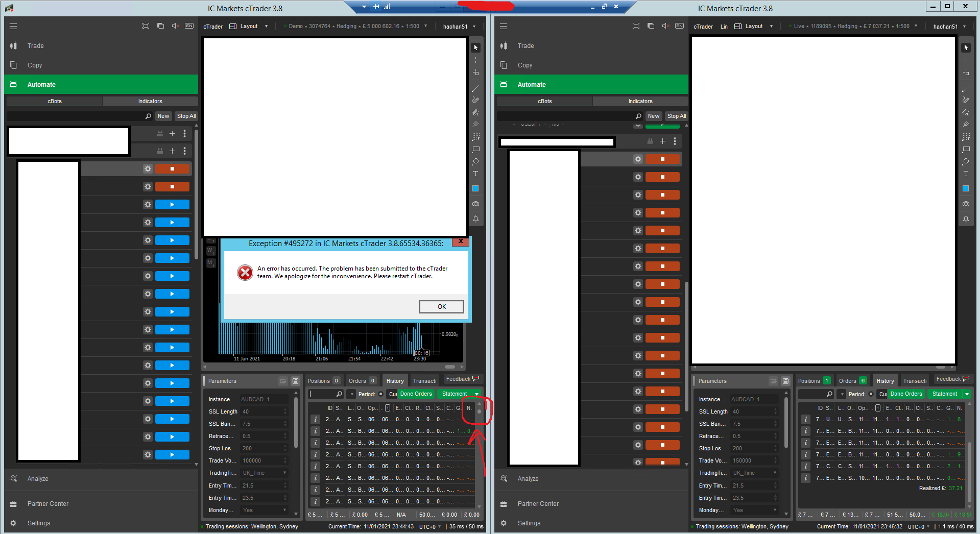This screenshot has height=534, width=980.
Task: Click the cBot search field in Demo Automate panel
Action: tap(80, 116)
